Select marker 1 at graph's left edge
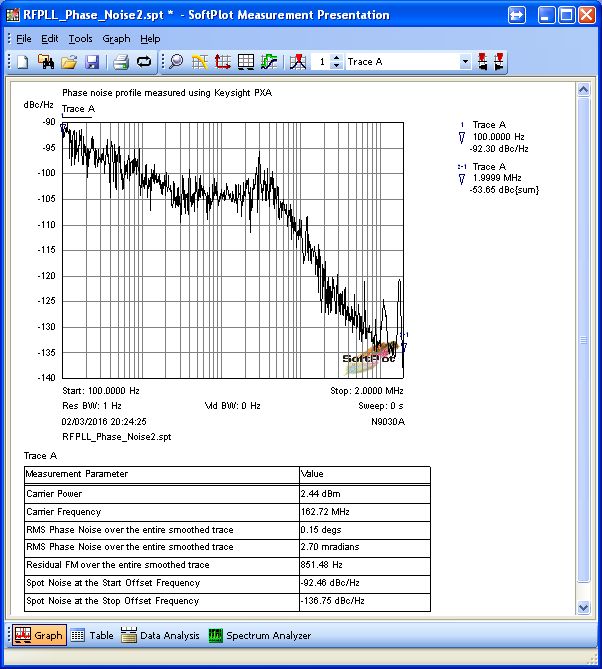 (64, 127)
